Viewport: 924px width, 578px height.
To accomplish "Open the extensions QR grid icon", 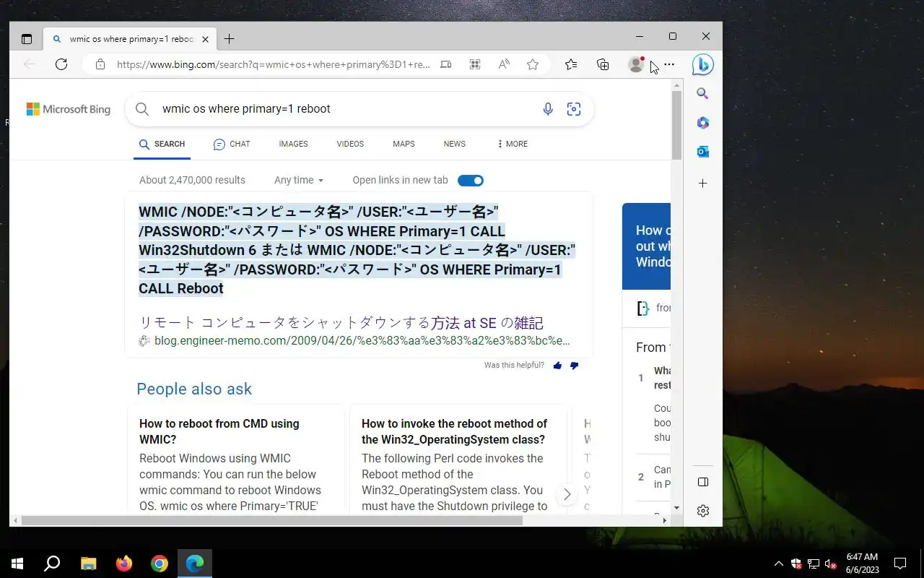I will tap(475, 64).
